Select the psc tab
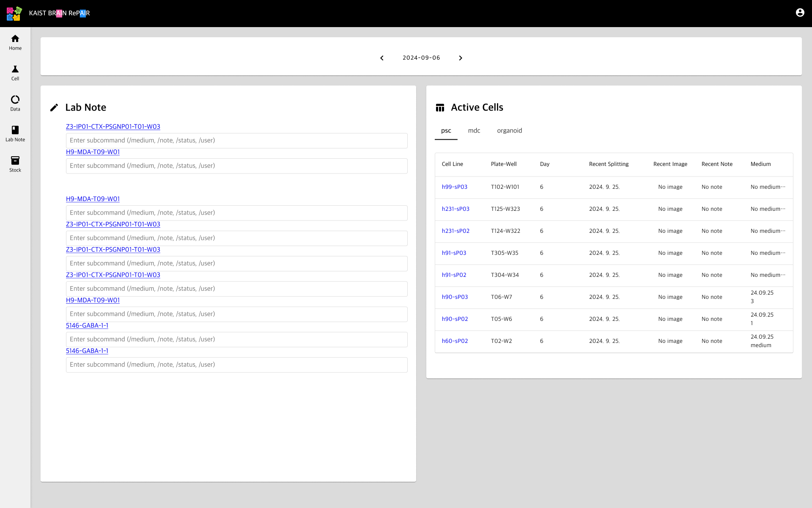This screenshot has height=508, width=812. pos(446,131)
